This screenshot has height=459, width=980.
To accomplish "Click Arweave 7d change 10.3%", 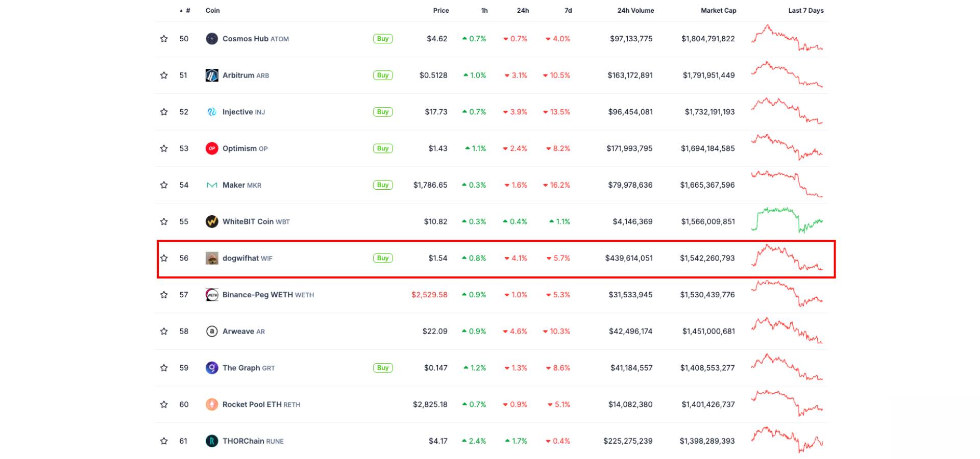I will [x=556, y=331].
